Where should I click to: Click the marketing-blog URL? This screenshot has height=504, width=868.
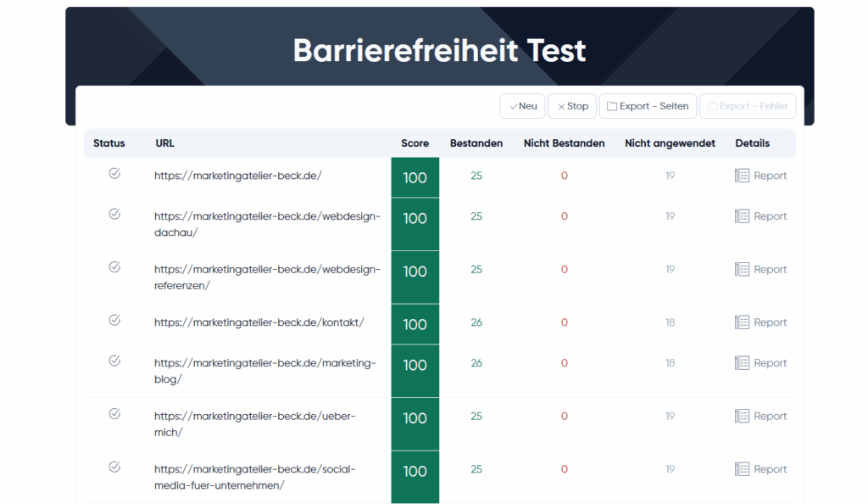265,371
